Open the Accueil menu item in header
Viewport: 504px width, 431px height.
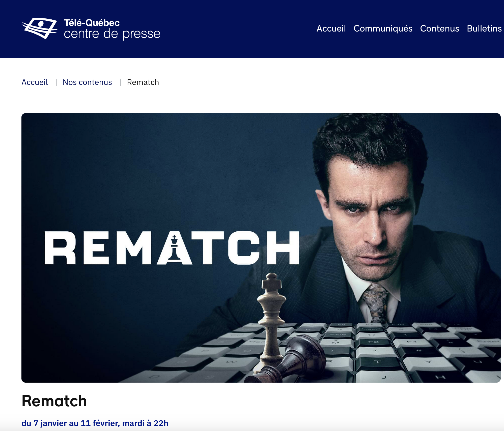click(x=331, y=28)
